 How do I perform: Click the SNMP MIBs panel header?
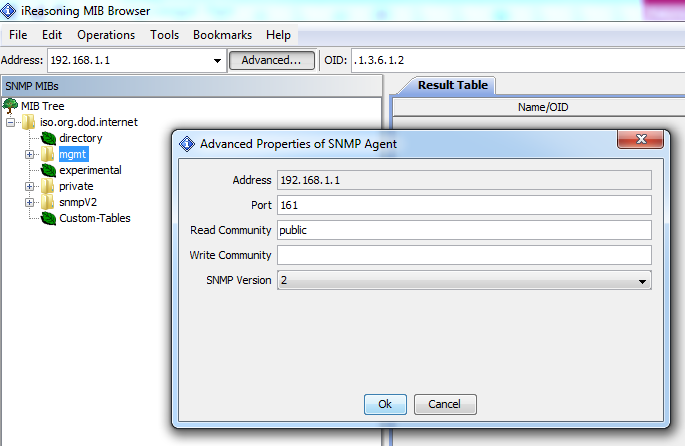pos(192,86)
